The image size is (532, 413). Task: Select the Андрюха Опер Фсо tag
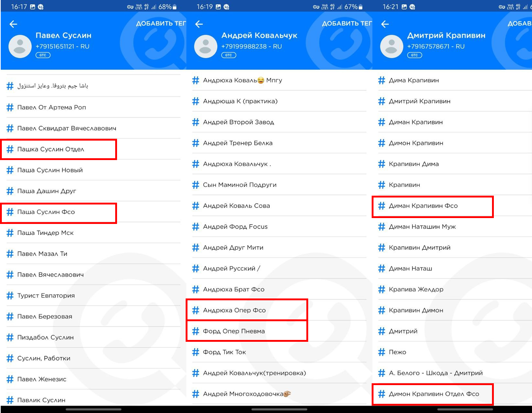pyautogui.click(x=234, y=310)
